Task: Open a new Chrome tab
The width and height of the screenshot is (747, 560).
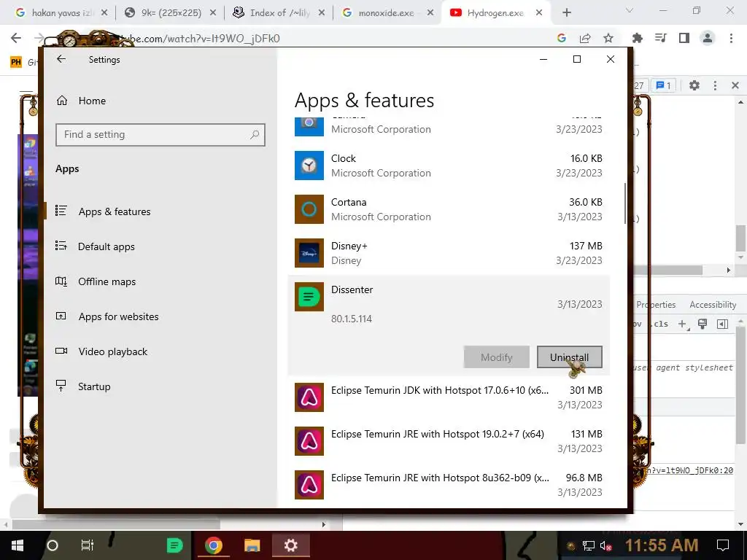Action: [x=566, y=13]
